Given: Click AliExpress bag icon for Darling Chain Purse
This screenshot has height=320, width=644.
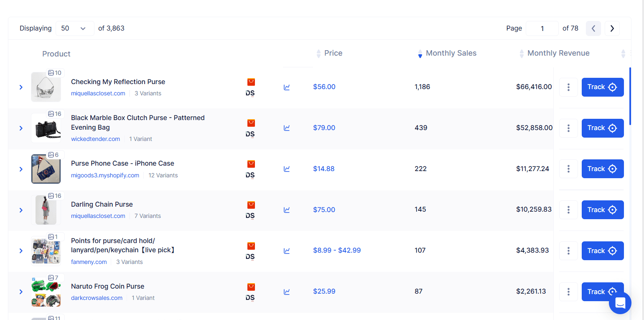Looking at the screenshot, I should (x=251, y=205).
